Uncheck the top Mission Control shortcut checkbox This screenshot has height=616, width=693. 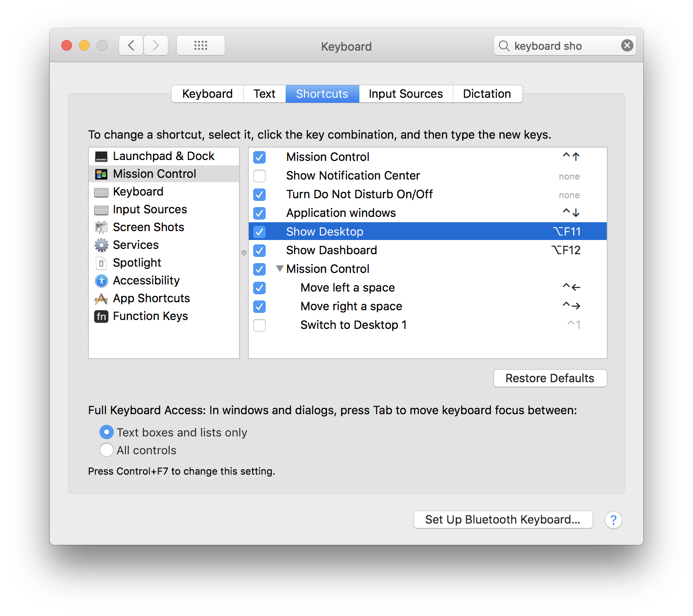pos(259,157)
